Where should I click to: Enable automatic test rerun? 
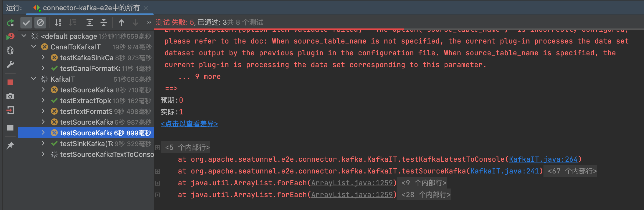coord(10,50)
